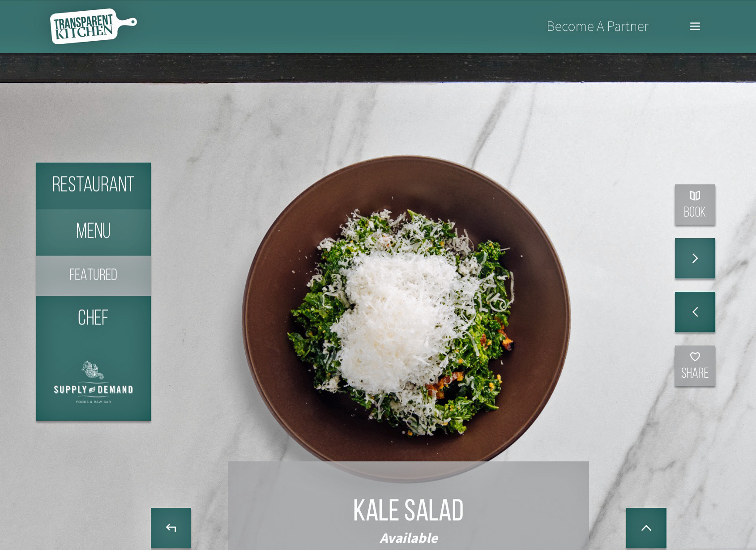The width and height of the screenshot is (756, 550).
Task: Click the seahorse emblem in sidebar
Action: (x=92, y=370)
